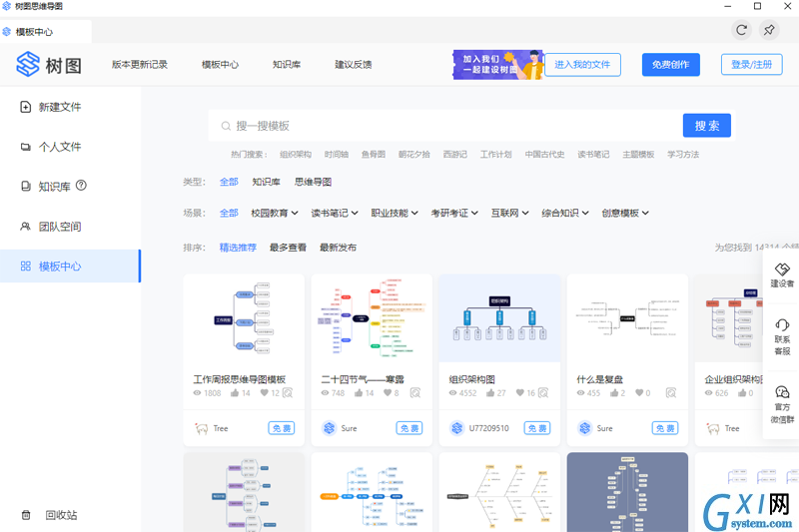Image resolution: width=799 pixels, height=532 pixels.
Task: Click the 树图 logo icon
Action: (x=28, y=64)
